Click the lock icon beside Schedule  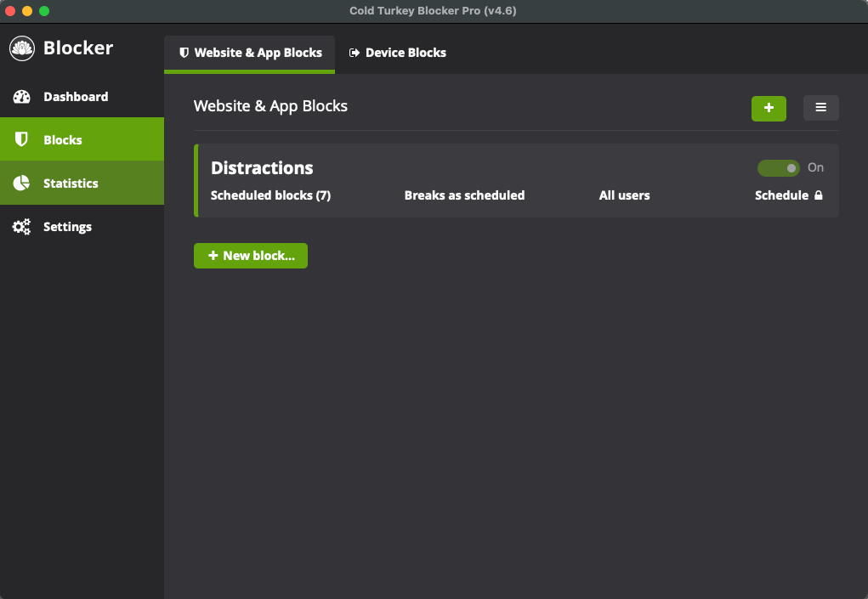tap(819, 195)
